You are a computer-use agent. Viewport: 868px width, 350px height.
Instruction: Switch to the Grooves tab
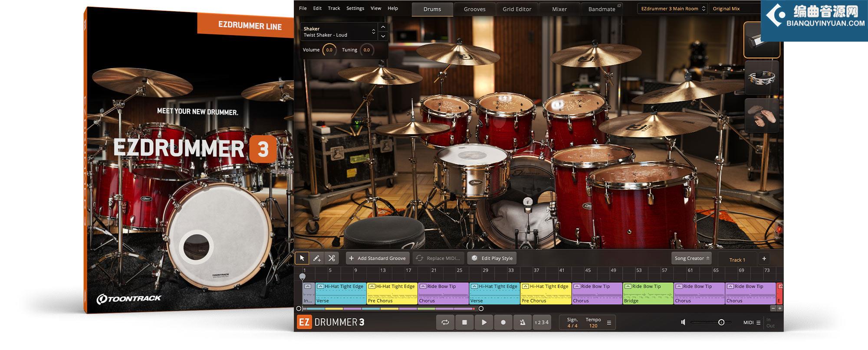pyautogui.click(x=474, y=9)
